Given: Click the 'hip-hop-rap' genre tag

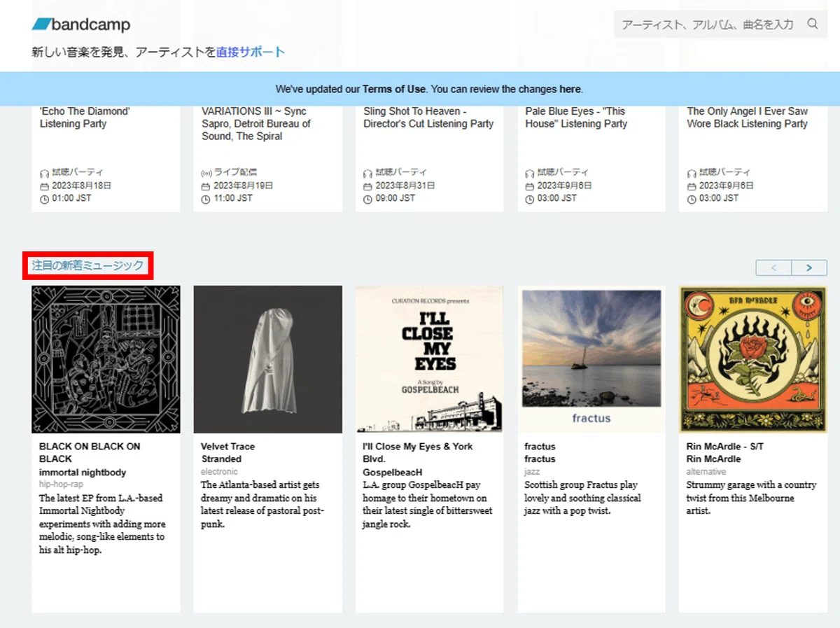Looking at the screenshot, I should tap(61, 484).
